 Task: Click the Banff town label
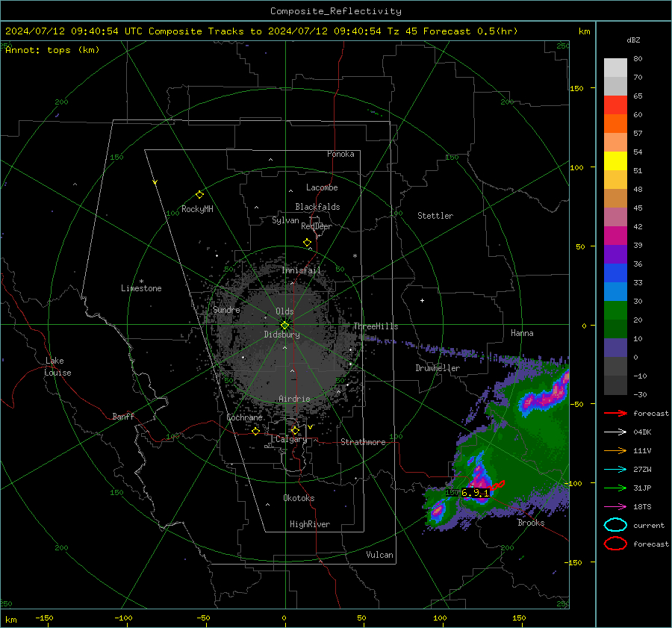click(123, 417)
